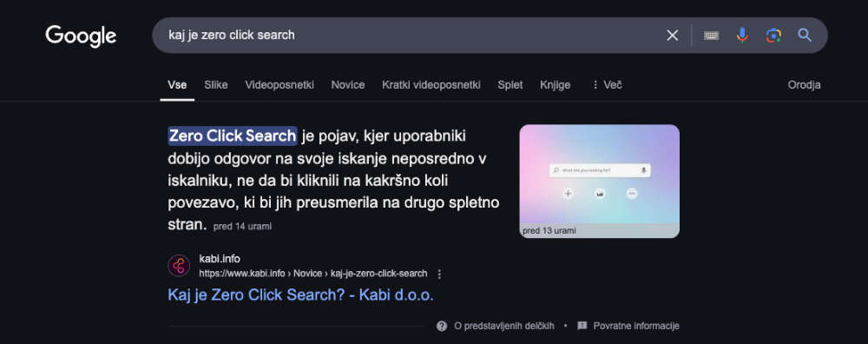Open the on-screen keyboard input tool
This screenshot has width=868, height=344.
(712, 36)
